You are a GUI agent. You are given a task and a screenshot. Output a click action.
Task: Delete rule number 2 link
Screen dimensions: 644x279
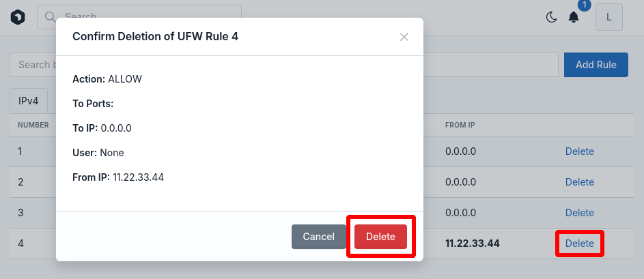580,181
